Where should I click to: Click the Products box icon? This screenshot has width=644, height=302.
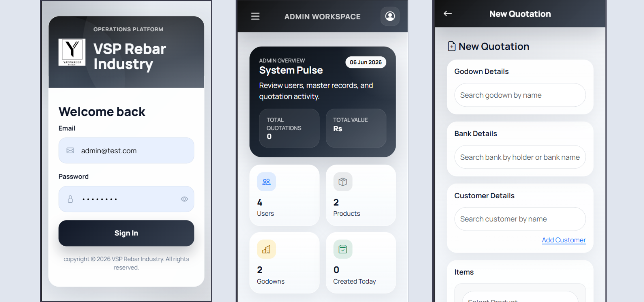[343, 182]
